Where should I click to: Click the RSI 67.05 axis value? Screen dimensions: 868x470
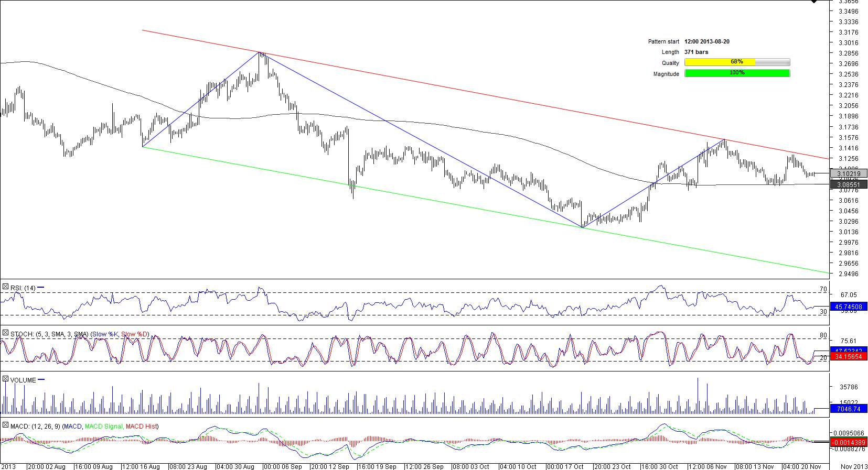pyautogui.click(x=849, y=295)
